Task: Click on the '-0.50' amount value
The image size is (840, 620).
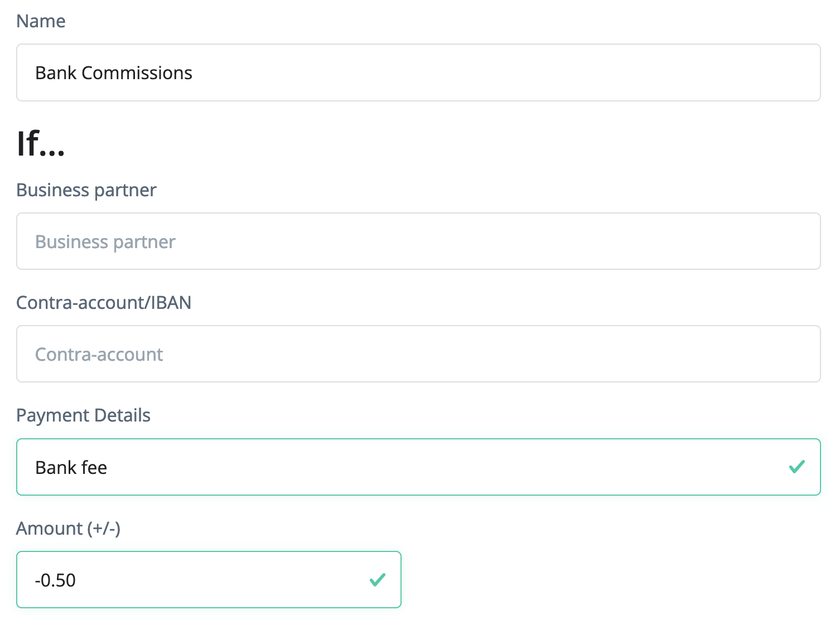Action: 55,580
